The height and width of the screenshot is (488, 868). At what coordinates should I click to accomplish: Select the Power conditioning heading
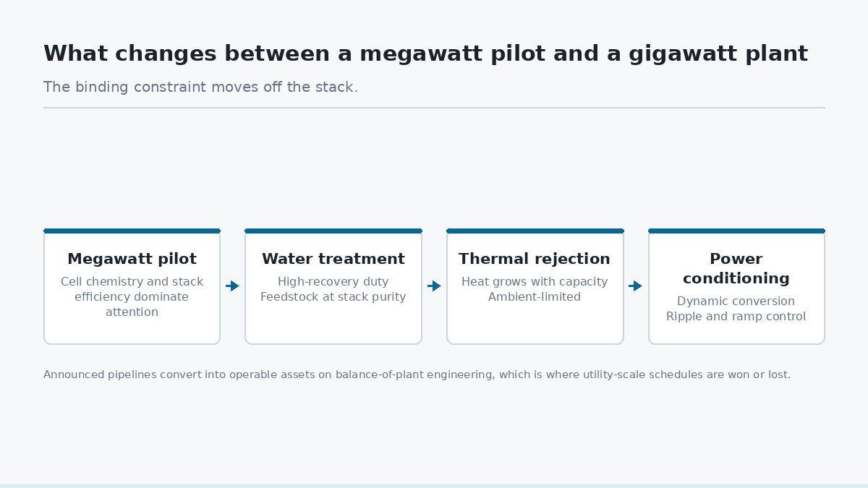tap(736, 268)
